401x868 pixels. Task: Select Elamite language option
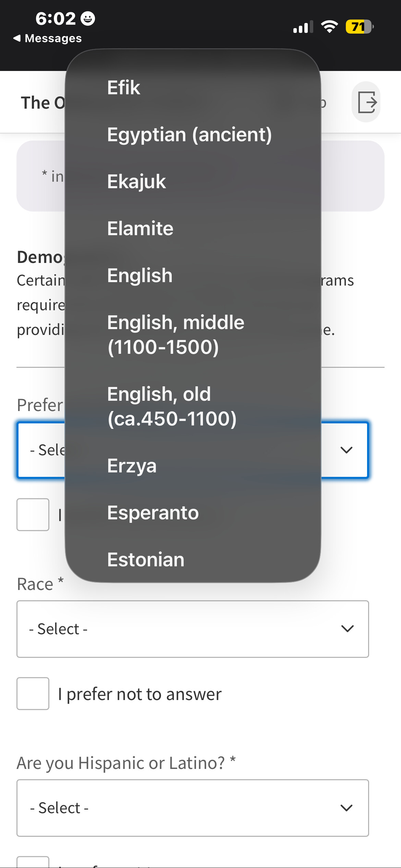(140, 228)
